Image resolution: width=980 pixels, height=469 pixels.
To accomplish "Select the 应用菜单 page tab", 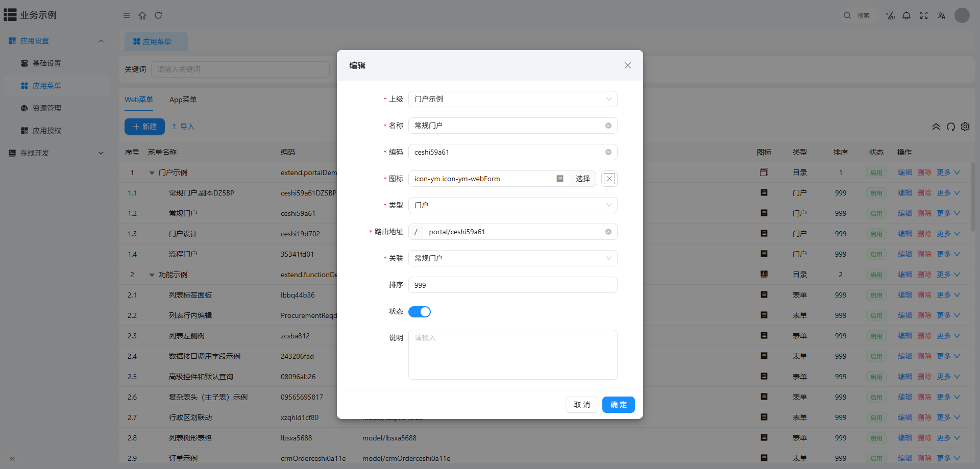I will click(x=156, y=42).
